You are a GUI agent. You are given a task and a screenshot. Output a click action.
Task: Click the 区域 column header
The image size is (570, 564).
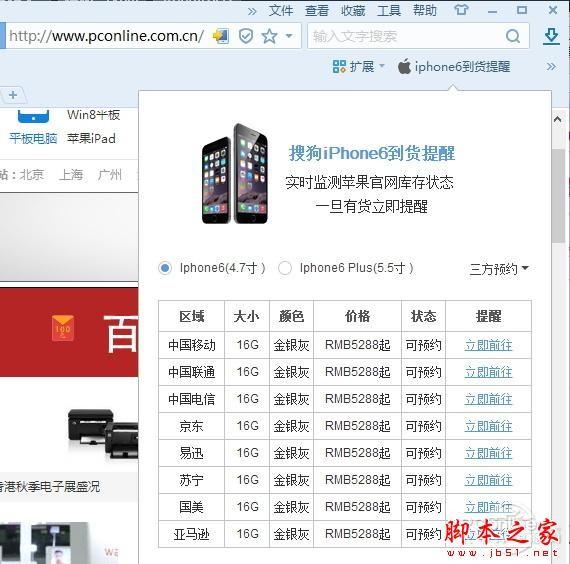192,316
